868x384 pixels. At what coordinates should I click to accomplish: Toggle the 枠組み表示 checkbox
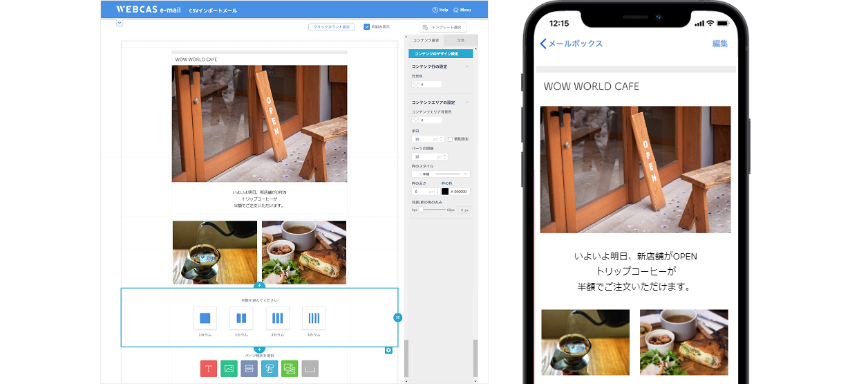pyautogui.click(x=368, y=27)
